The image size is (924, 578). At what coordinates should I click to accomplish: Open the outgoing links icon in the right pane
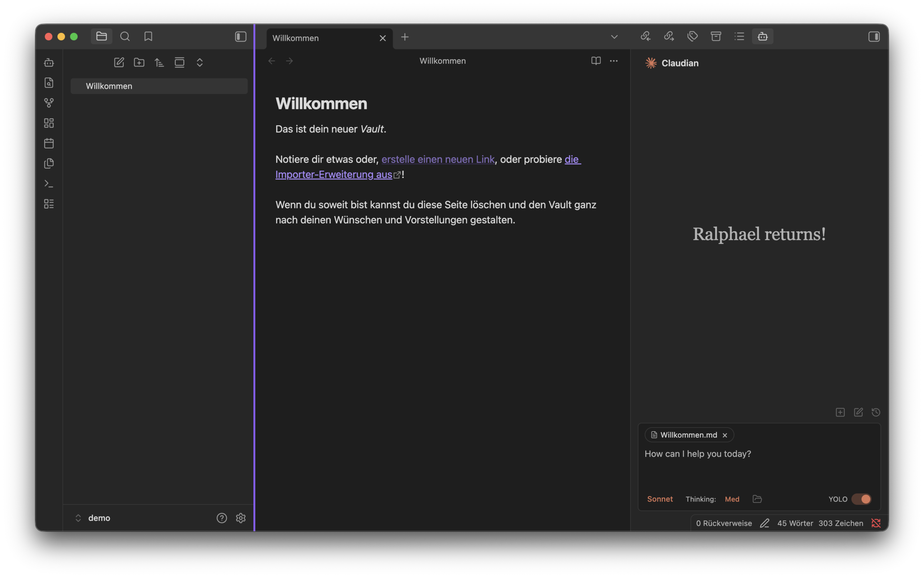pyautogui.click(x=668, y=36)
